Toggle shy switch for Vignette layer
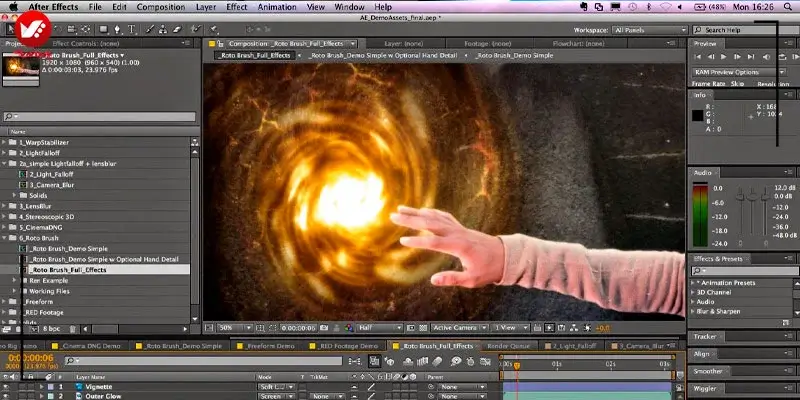The image size is (800, 400). (x=354, y=387)
